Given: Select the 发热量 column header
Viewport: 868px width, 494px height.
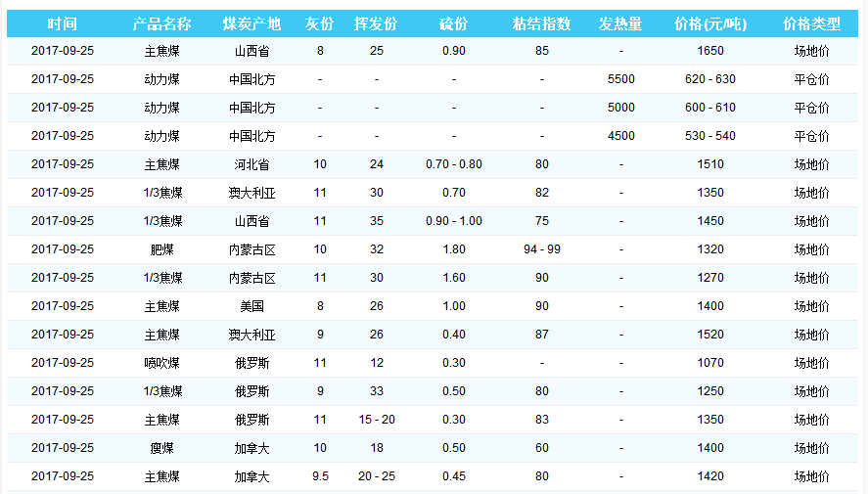Looking at the screenshot, I should 620,23.
